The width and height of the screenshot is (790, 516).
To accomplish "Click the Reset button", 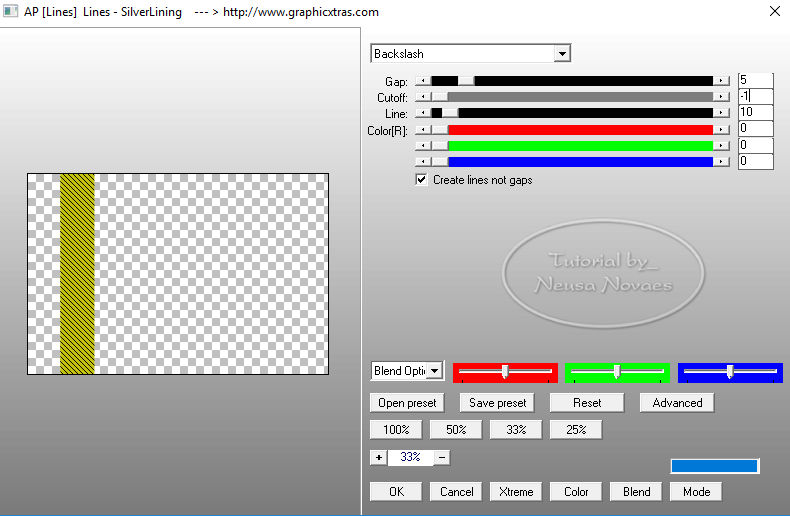I will [587, 403].
